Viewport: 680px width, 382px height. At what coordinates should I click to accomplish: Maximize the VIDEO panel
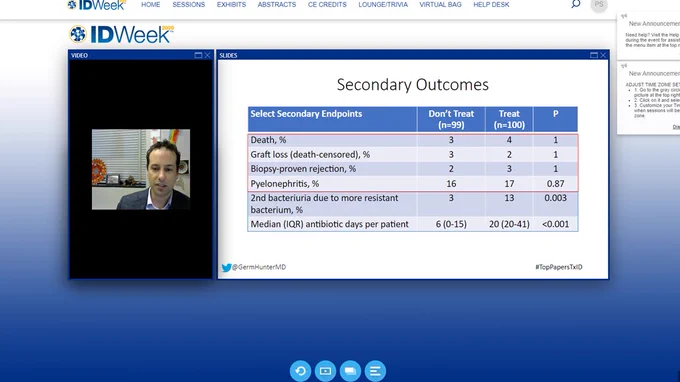click(198, 55)
